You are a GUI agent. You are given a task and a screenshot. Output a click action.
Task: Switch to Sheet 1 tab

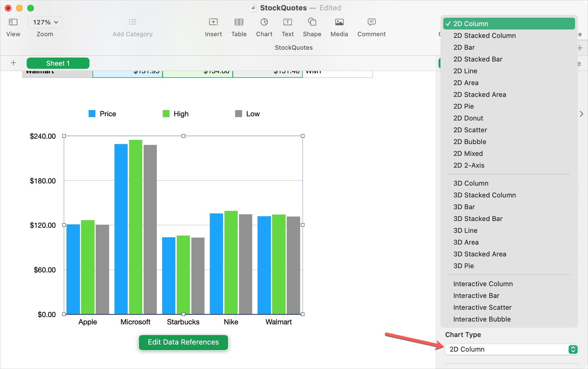tap(58, 63)
